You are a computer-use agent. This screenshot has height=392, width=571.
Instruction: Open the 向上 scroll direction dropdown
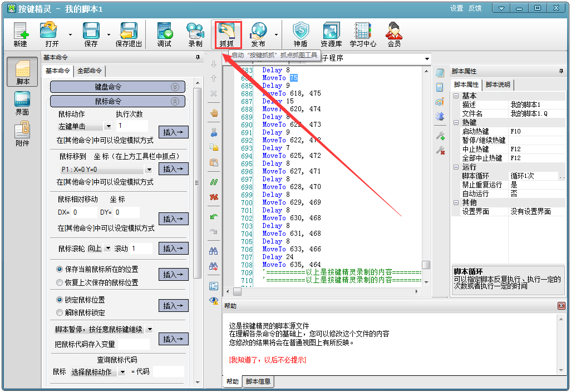click(x=107, y=248)
